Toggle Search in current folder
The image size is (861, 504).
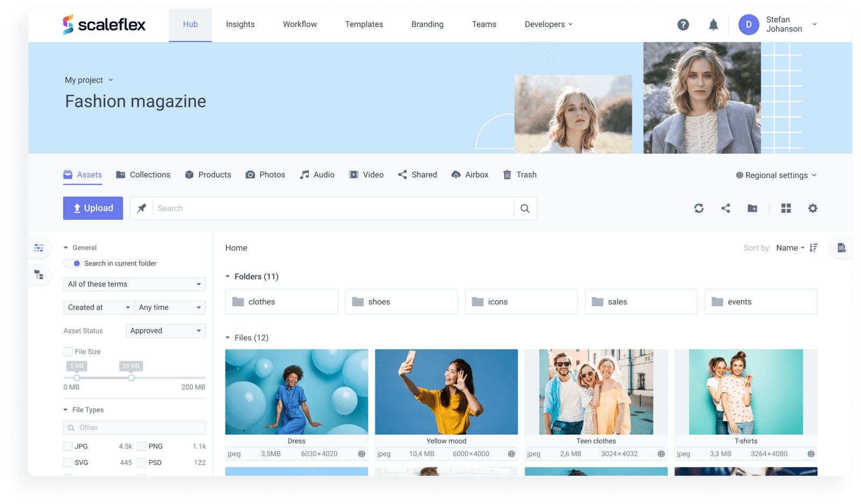(73, 263)
